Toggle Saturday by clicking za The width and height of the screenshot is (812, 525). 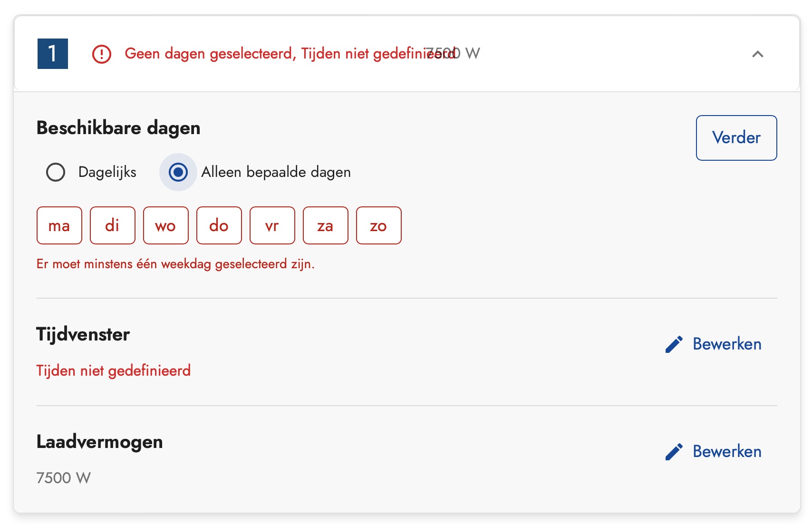(x=325, y=225)
